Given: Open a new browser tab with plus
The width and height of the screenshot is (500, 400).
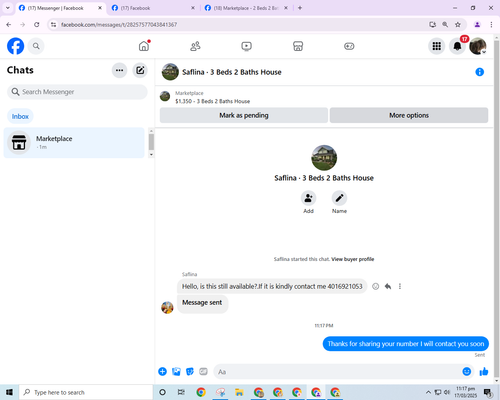Looking at the screenshot, I should click(x=300, y=8).
